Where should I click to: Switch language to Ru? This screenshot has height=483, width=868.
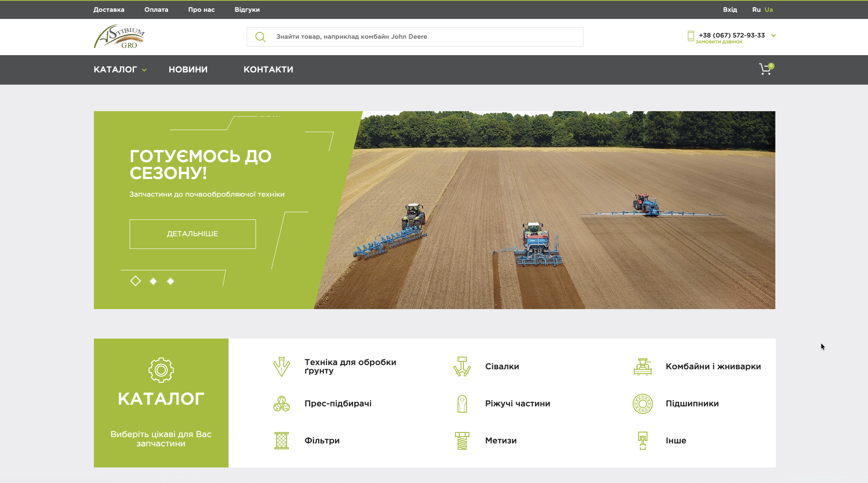pyautogui.click(x=756, y=10)
